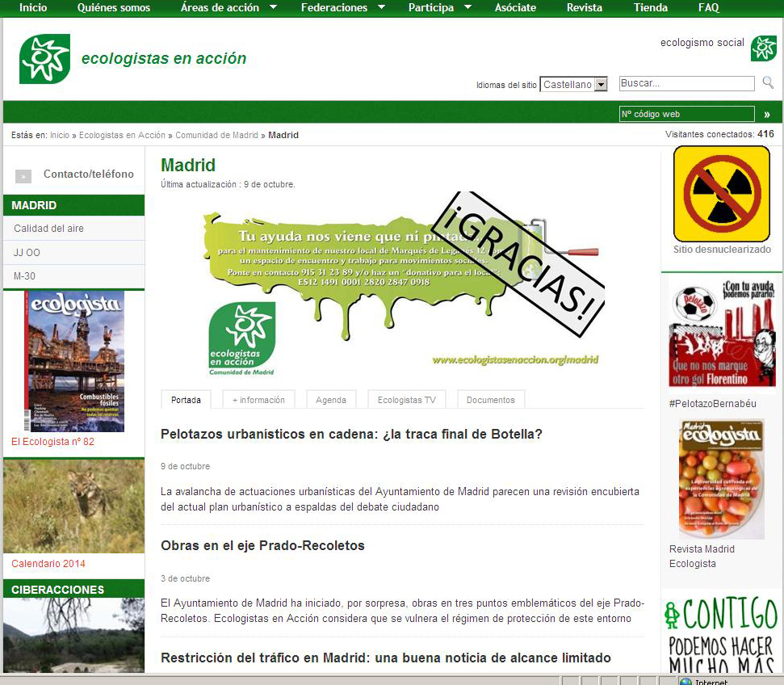
Task: Click the small ecologismo social logo
Action: pos(764,48)
